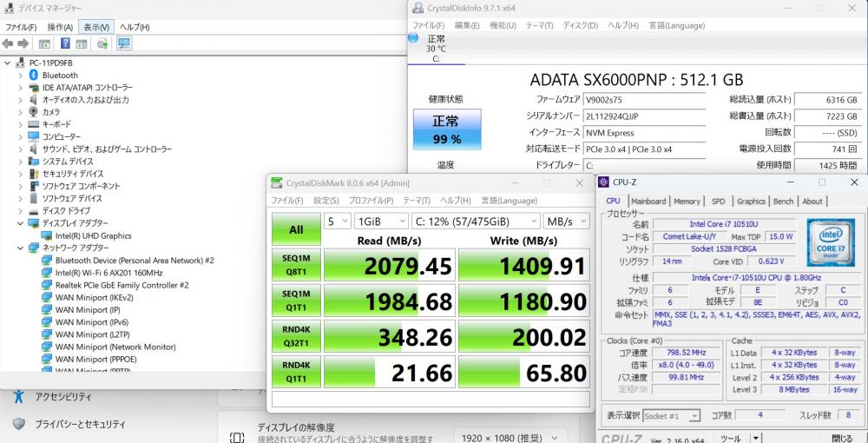Click the CrystalDiskMark title bar app icon
The image size is (868, 443).
coord(277,183)
